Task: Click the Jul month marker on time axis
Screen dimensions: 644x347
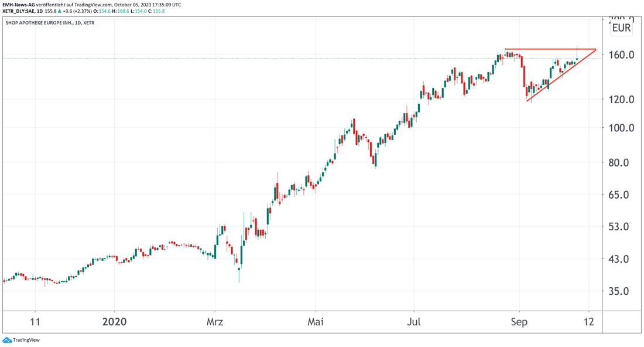Action: click(414, 322)
